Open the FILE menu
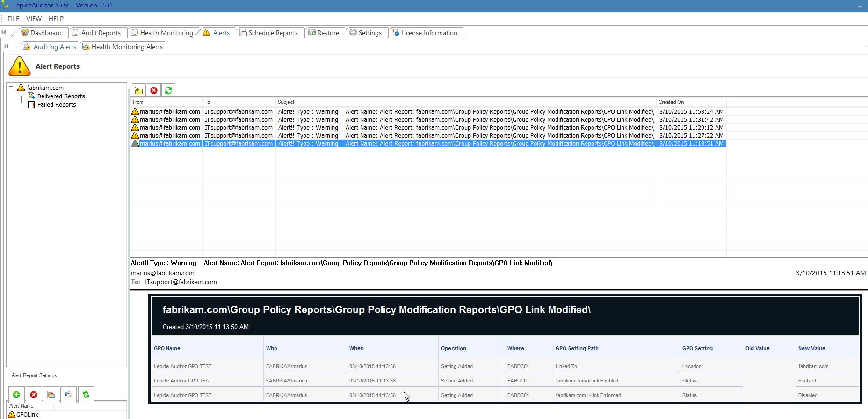 [x=13, y=19]
